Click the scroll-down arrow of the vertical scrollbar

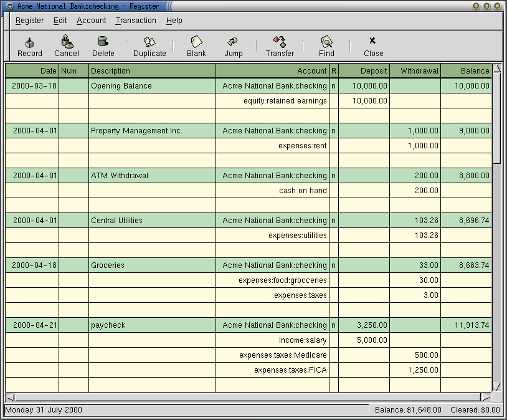(497, 387)
